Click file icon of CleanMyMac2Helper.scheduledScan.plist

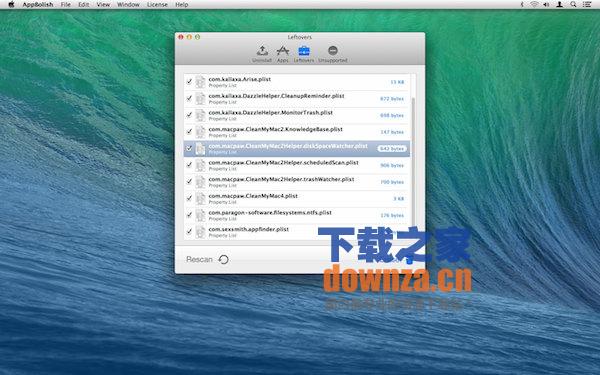coord(200,165)
